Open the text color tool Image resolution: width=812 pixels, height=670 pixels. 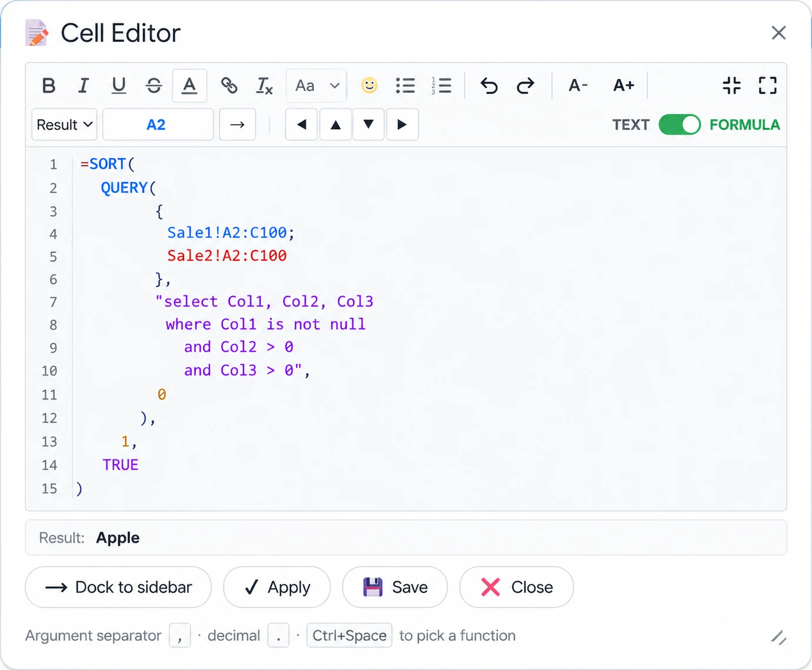pyautogui.click(x=189, y=86)
